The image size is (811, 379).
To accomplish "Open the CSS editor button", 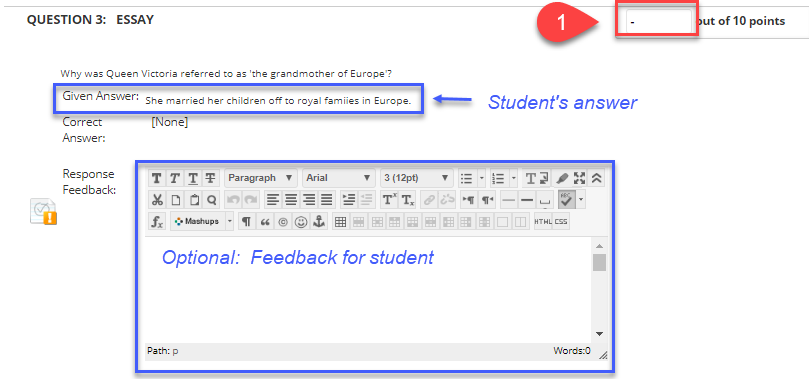I will click(x=561, y=221).
